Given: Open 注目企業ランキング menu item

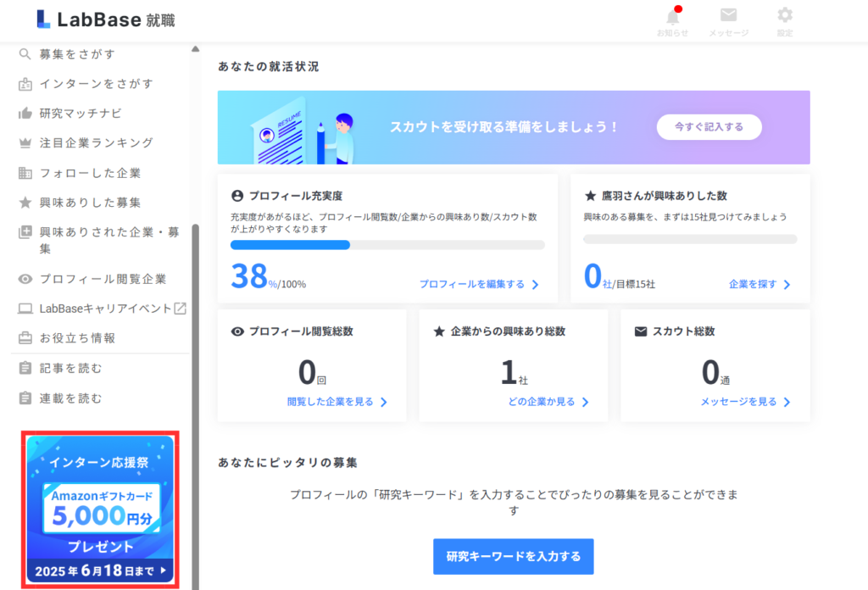Looking at the screenshot, I should click(x=97, y=142).
